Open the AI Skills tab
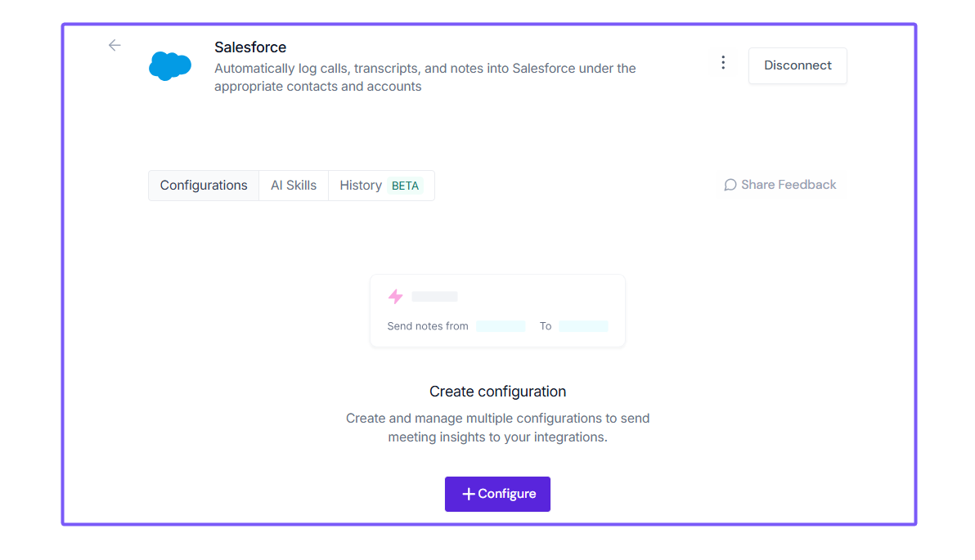Viewport: 975px width, 560px height. 294,186
